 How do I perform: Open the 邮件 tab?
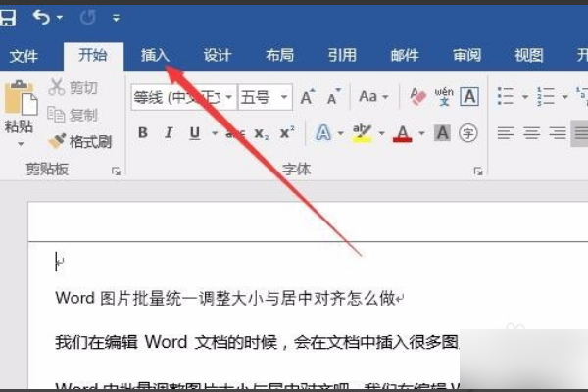click(x=404, y=55)
